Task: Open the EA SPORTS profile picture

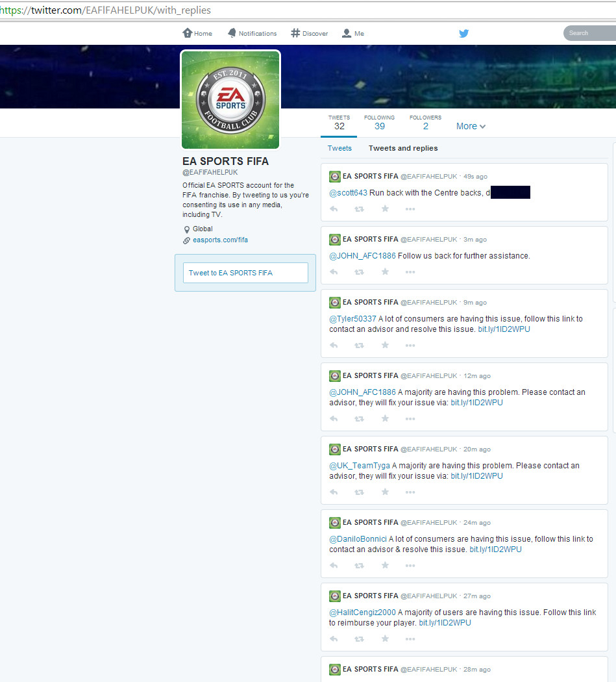Action: [230, 99]
